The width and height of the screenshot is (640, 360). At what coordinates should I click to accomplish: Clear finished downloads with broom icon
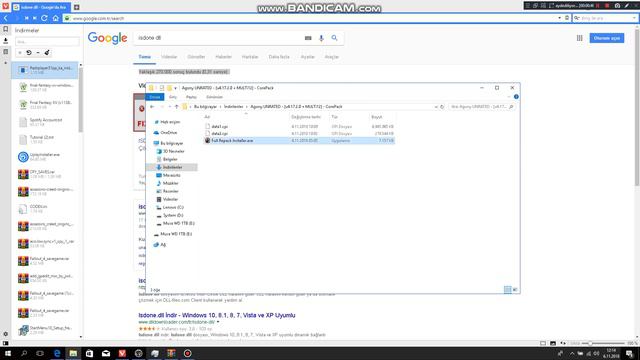(47, 53)
